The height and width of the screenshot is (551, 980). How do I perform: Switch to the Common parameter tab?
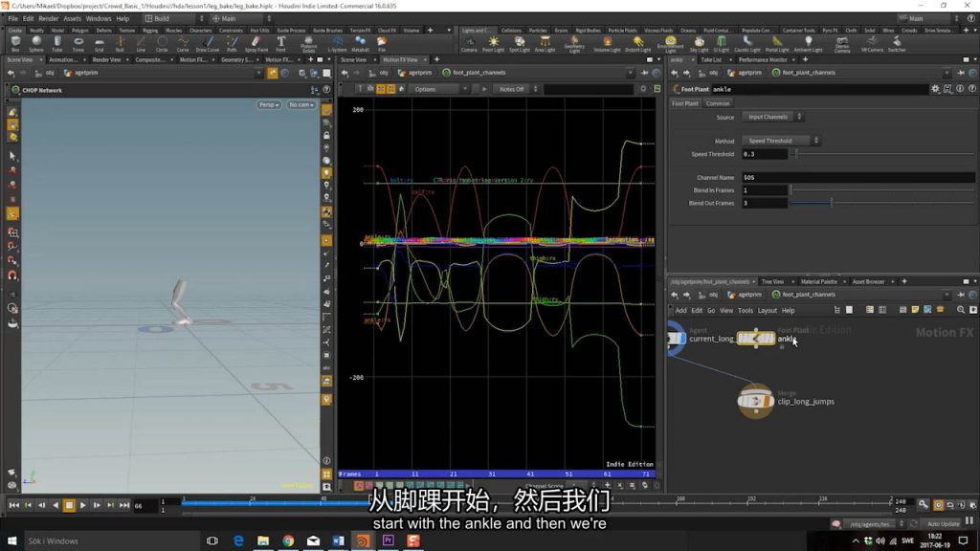[718, 103]
